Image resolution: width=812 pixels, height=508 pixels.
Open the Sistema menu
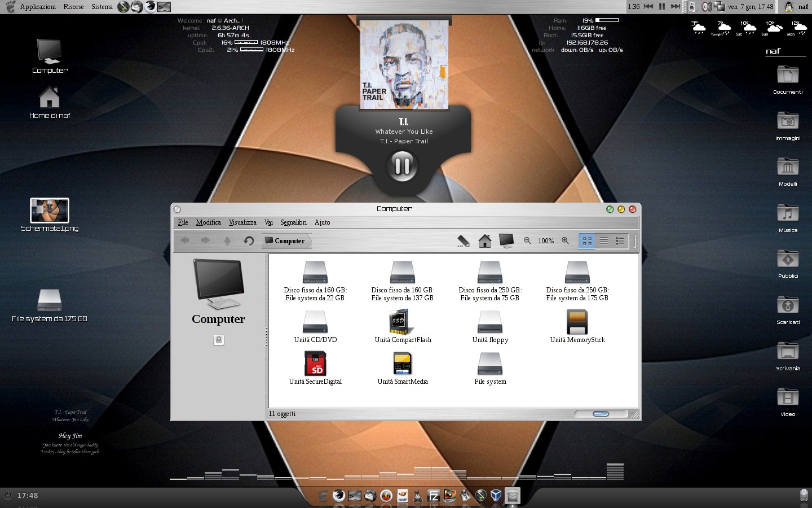point(102,7)
